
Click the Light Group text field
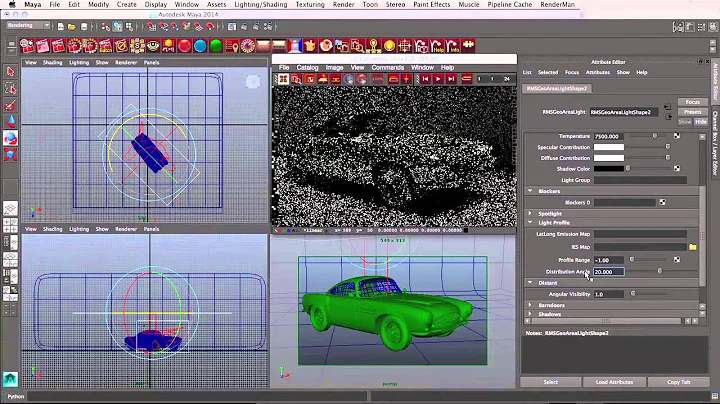click(640, 180)
